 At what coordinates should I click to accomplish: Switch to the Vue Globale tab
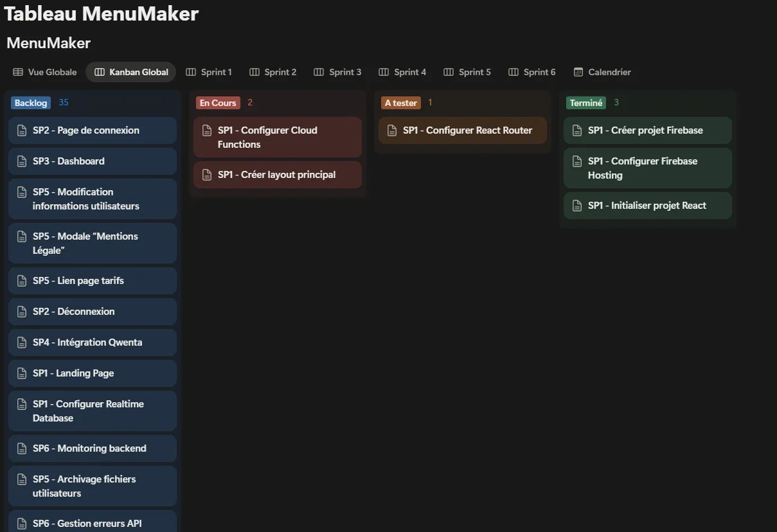coord(44,72)
